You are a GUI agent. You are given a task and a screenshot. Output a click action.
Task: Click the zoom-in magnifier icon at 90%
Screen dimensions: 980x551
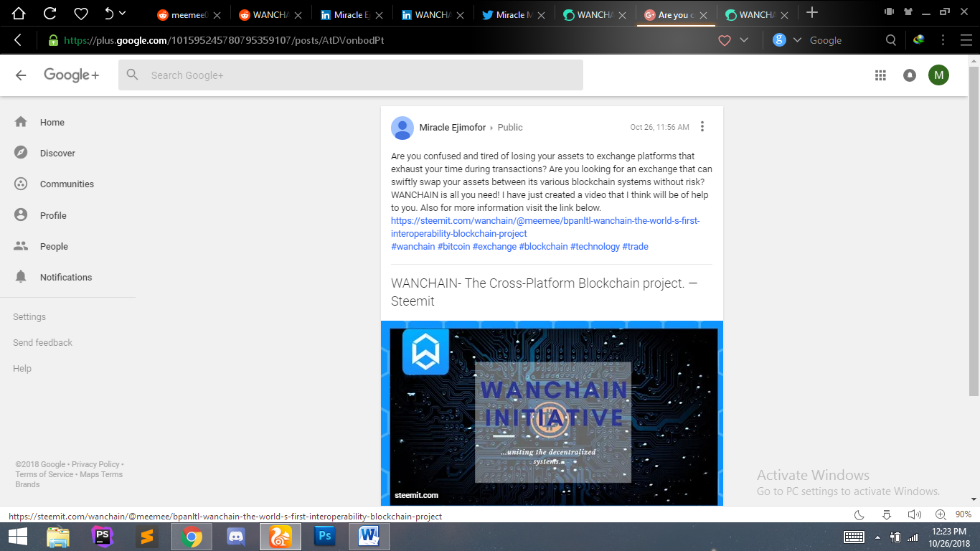(941, 514)
